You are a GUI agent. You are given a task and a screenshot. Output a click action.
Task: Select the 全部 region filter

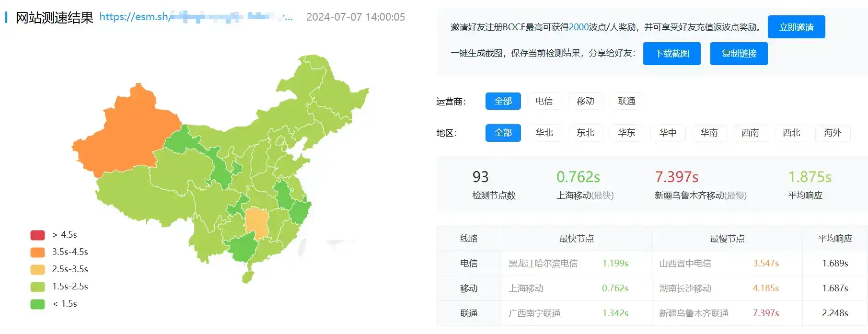503,133
